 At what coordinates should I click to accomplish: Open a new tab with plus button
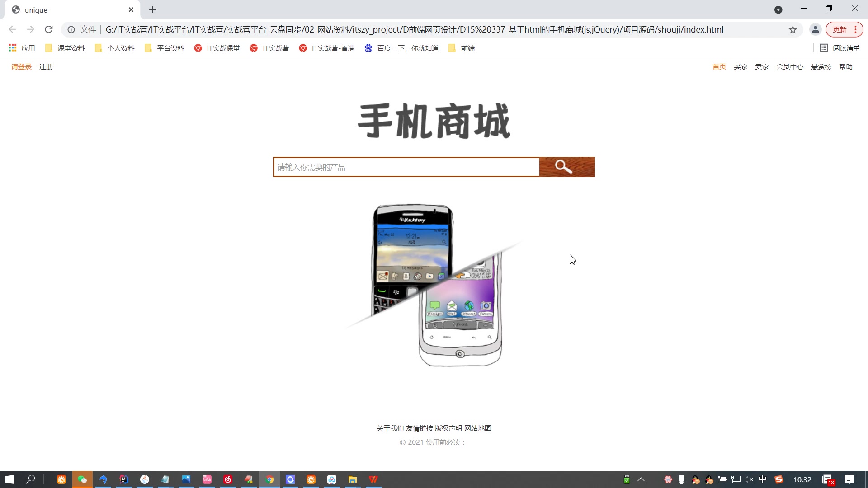(153, 10)
